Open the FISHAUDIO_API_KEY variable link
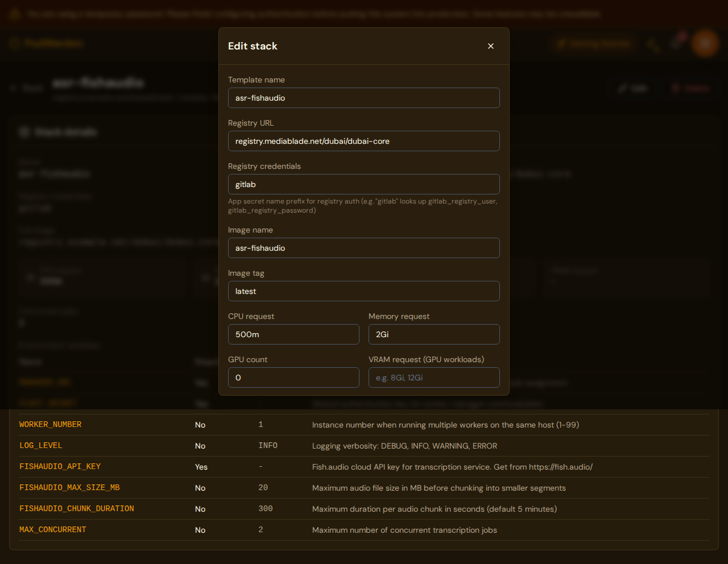The image size is (728, 564). point(60,467)
